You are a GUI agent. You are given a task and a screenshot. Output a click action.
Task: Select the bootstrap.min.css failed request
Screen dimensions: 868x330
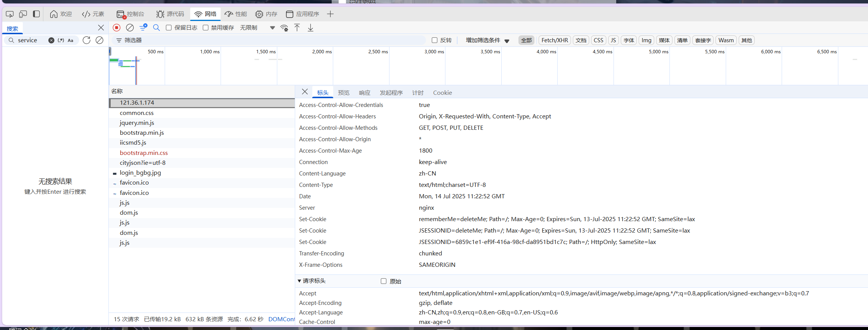click(x=202, y=153)
